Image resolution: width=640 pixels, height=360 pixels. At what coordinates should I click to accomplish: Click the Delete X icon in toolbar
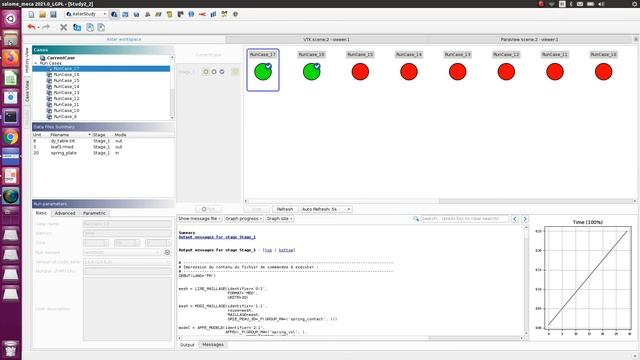point(63,27)
